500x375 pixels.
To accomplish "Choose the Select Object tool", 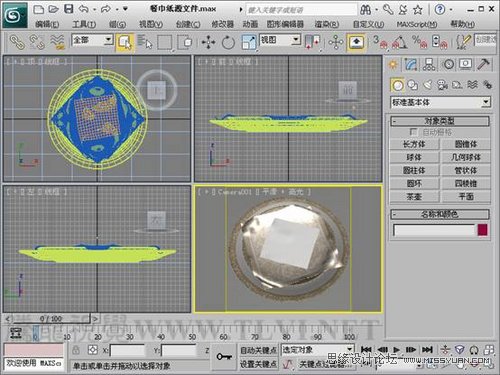I will point(125,42).
